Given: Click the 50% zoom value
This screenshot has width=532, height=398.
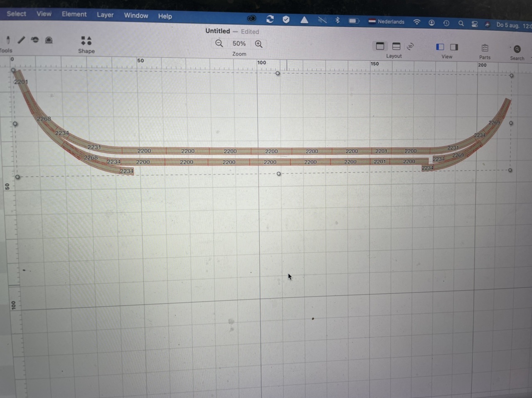Looking at the screenshot, I should click(239, 44).
